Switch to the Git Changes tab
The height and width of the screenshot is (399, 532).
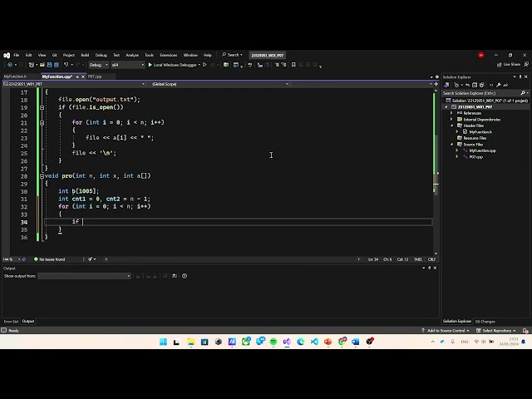[x=485, y=322]
